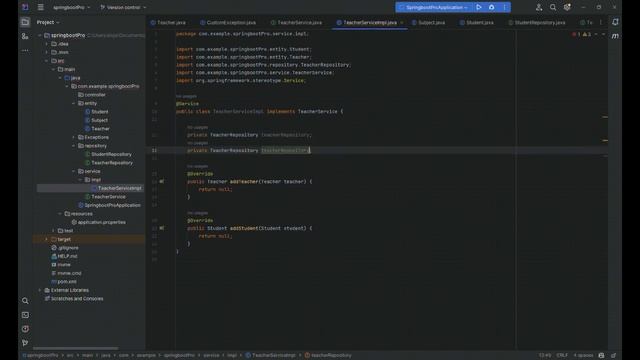Expand the Exceptions package
Viewport: 640px width, 360px height.
pos(74,137)
